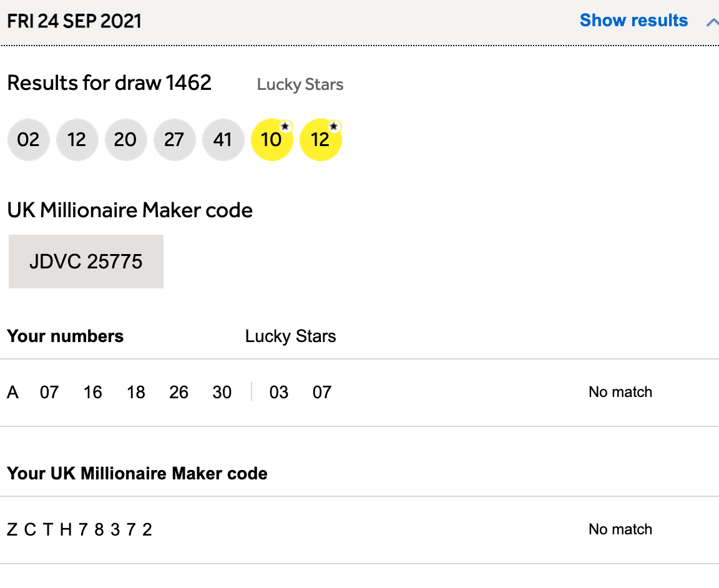
Task: Click the grey main ball 12
Action: 77,139
